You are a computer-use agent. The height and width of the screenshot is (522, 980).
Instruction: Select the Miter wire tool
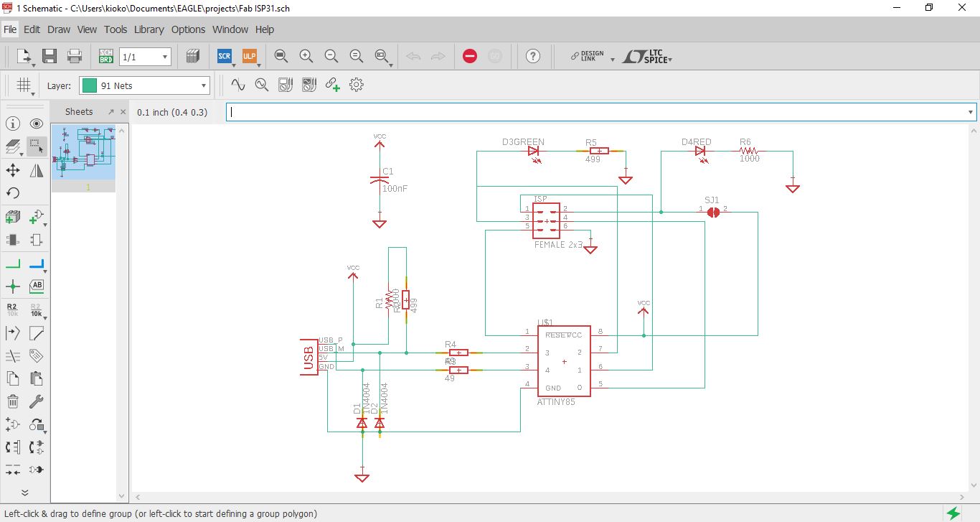coord(37,333)
